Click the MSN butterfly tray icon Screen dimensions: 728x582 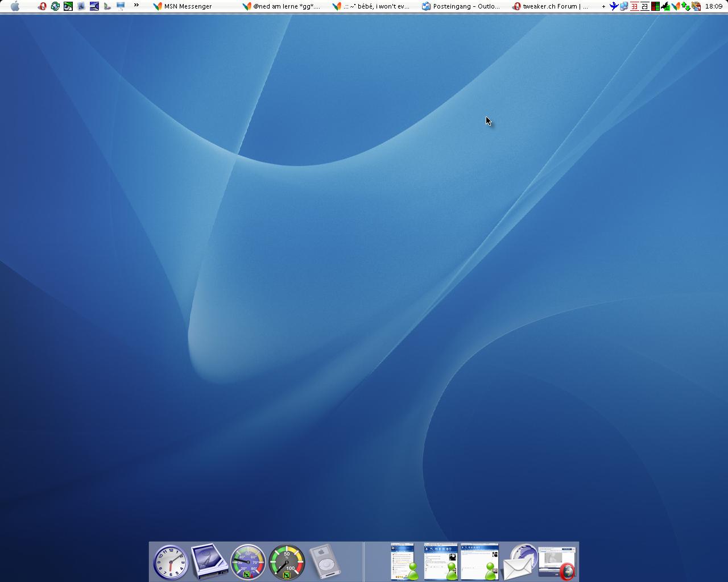tap(675, 6)
